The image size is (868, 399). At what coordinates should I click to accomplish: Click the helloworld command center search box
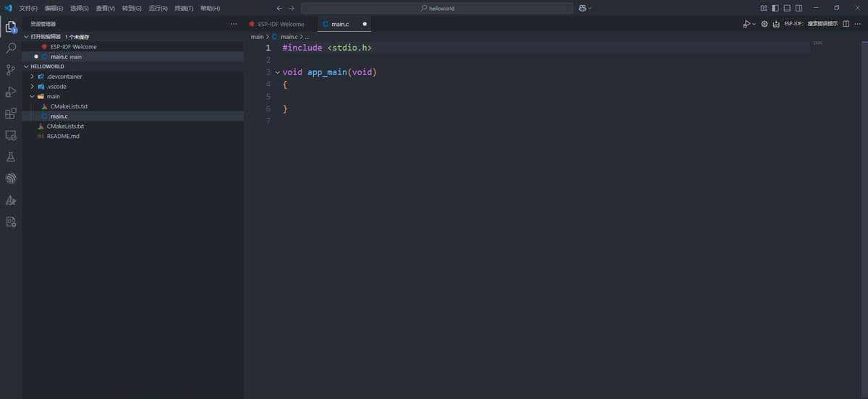tap(437, 8)
